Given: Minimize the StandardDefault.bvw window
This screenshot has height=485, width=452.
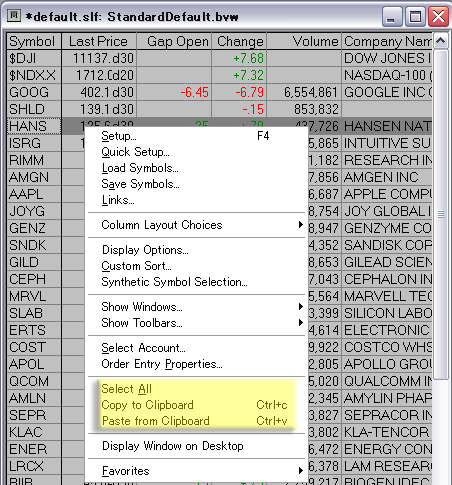Looking at the screenshot, I should point(392,16).
